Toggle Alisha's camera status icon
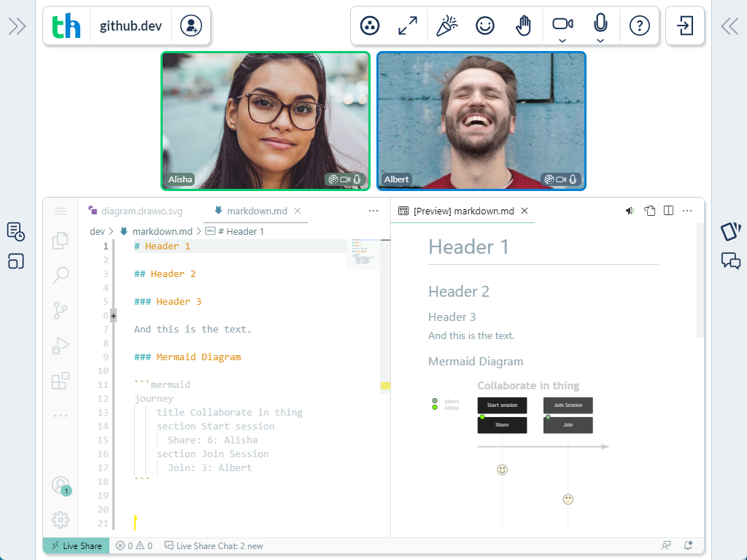Screen dimensions: 747x560 [x=345, y=179]
